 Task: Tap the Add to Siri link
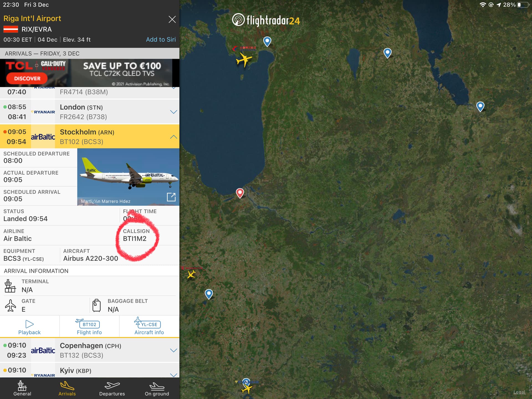tap(161, 40)
